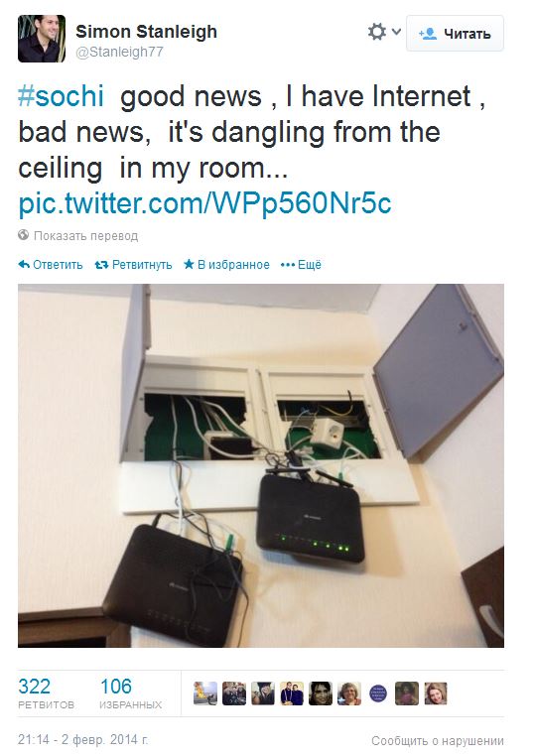Open the gear settings icon
Image resolution: width=534 pixels, height=756 pixels.
377,32
